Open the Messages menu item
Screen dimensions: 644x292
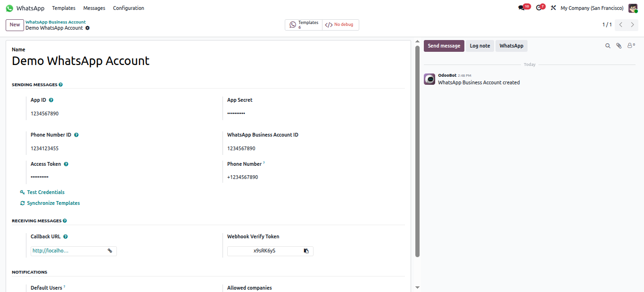[94, 8]
